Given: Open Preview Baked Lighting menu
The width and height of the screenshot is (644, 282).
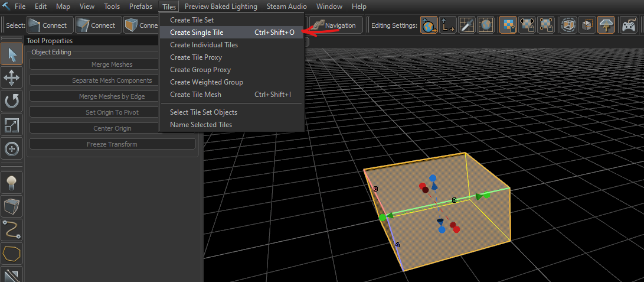Looking at the screenshot, I should (221, 7).
